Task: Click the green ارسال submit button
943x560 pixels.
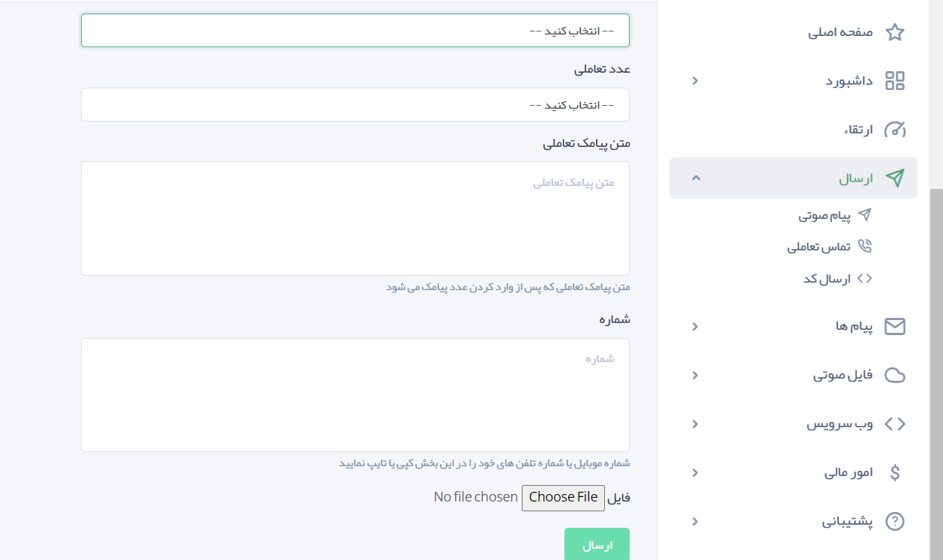Action: (x=597, y=544)
